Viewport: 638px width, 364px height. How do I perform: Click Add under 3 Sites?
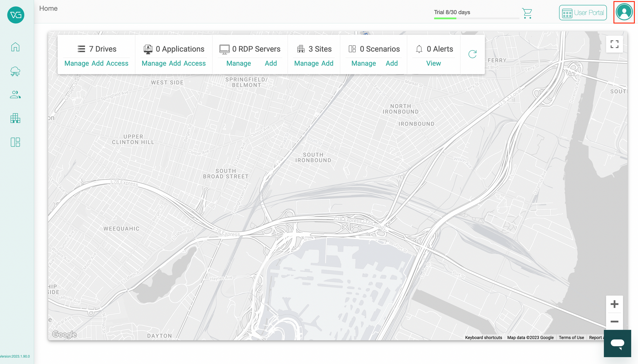327,63
